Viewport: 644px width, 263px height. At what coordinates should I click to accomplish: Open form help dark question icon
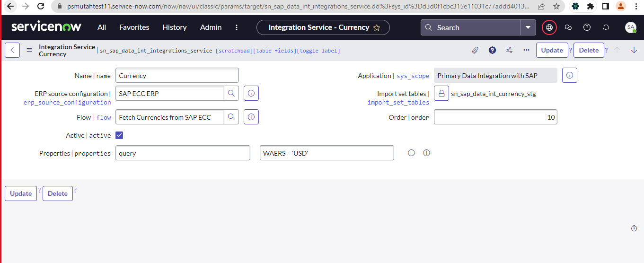pyautogui.click(x=492, y=50)
